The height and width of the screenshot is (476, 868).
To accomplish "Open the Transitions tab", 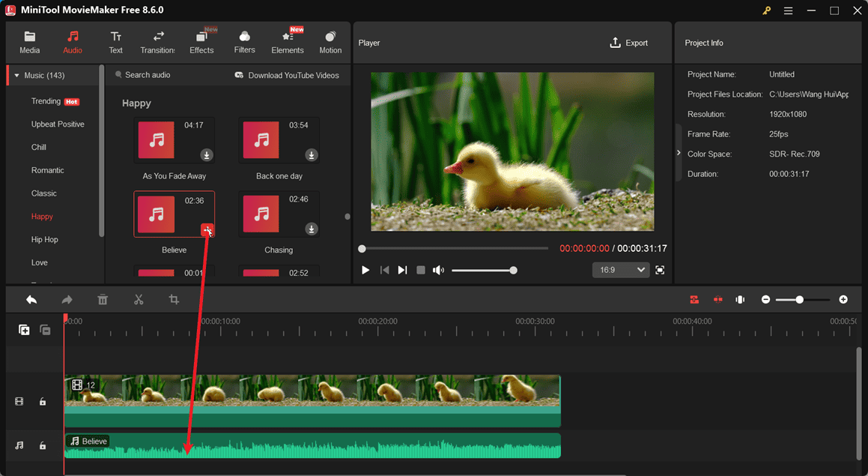I will [158, 43].
